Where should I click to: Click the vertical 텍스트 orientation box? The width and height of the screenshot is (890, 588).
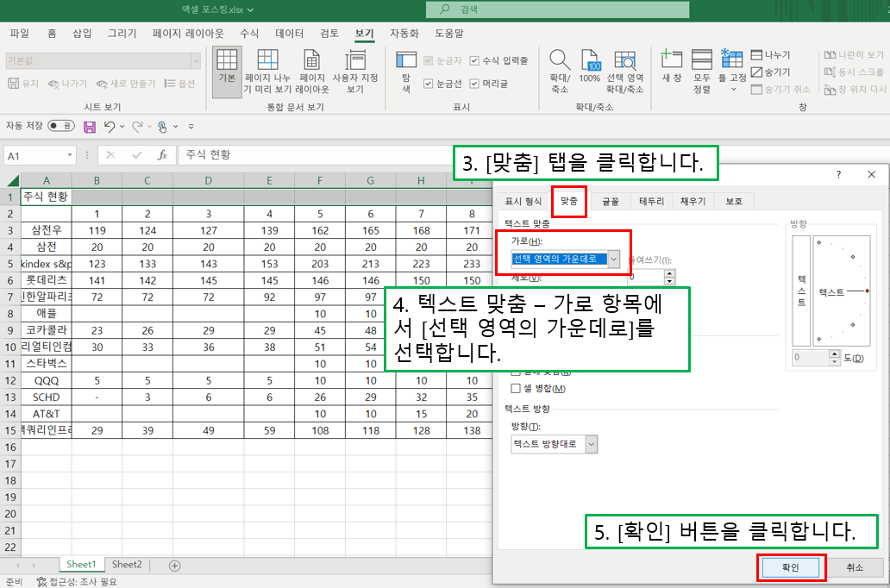tap(801, 291)
